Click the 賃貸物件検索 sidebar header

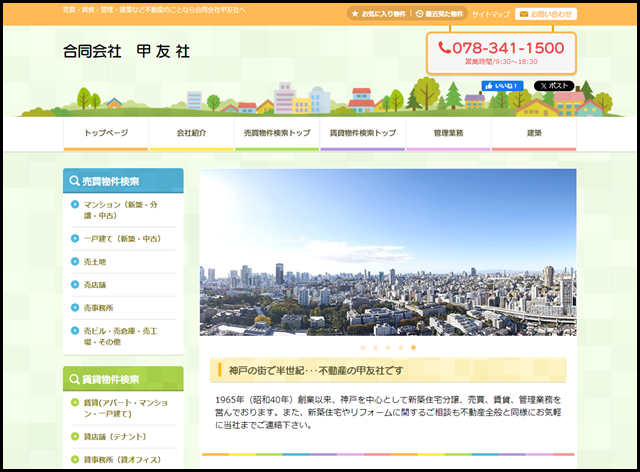[x=123, y=379]
